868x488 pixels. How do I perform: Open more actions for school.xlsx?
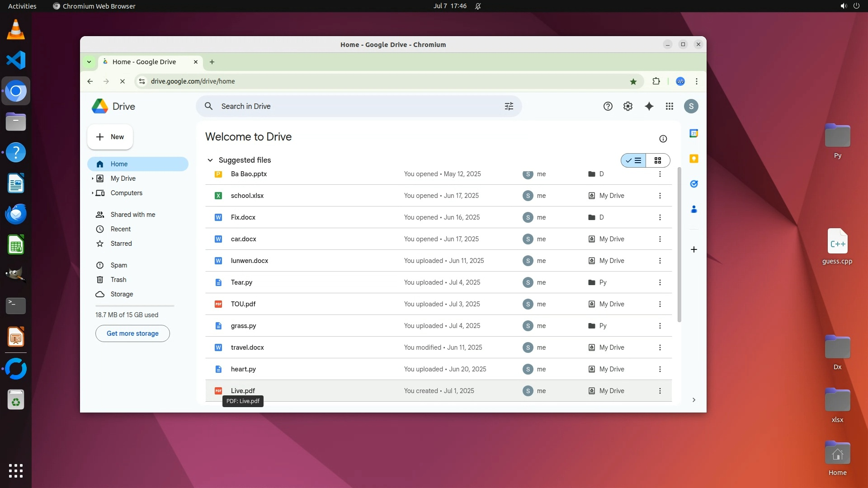pyautogui.click(x=660, y=196)
